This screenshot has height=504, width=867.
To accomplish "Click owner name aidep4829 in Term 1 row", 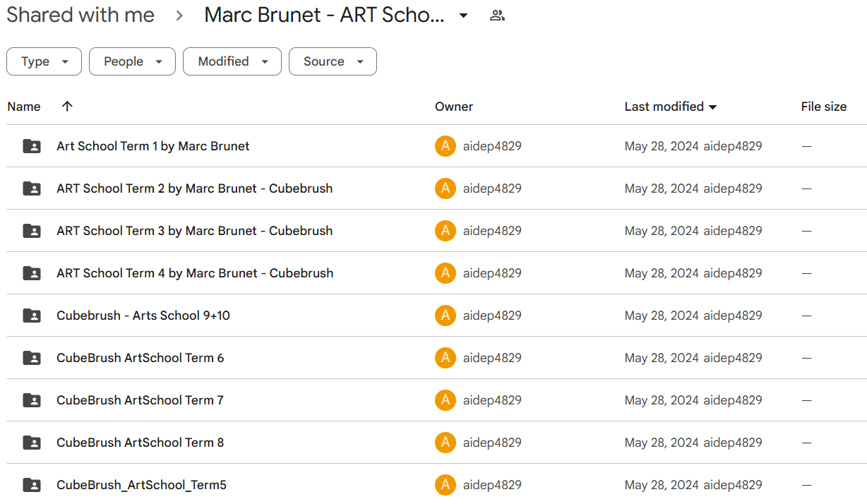I will coord(493,146).
